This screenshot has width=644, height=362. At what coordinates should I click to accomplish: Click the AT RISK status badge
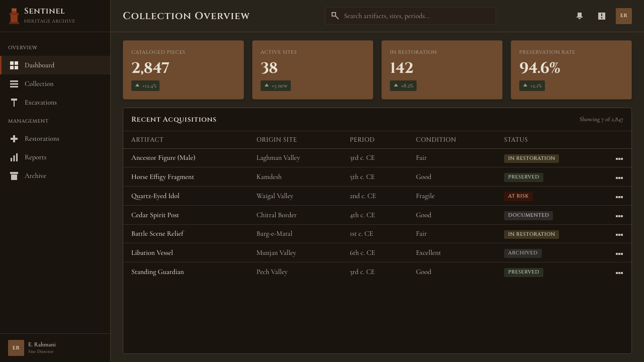[518, 197]
